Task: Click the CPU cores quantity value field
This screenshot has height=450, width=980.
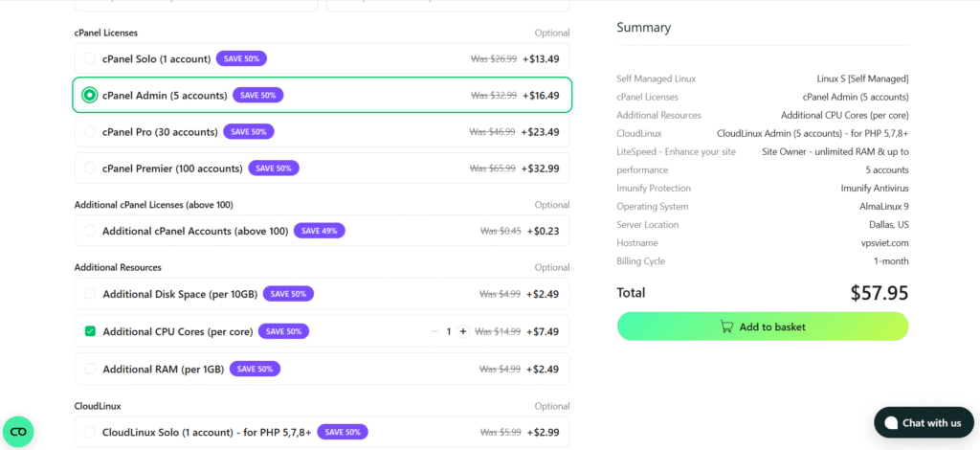Action: (x=449, y=331)
